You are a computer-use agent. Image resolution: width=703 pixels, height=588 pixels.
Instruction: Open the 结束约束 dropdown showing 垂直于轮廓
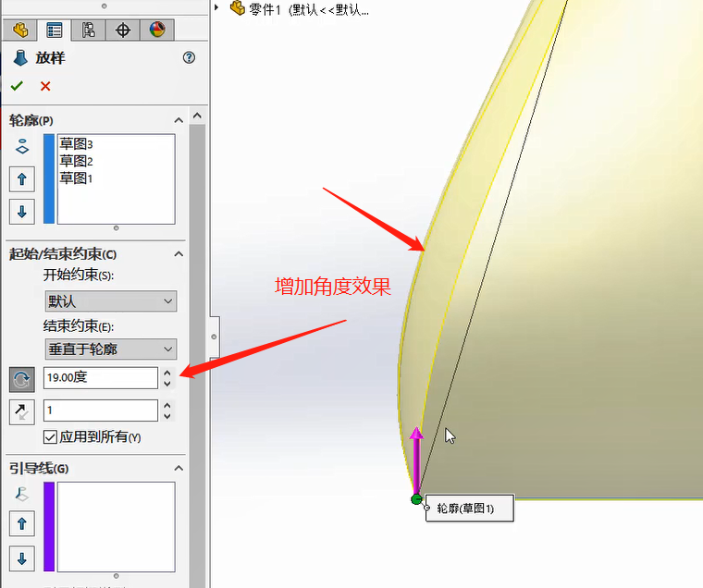pyautogui.click(x=111, y=349)
